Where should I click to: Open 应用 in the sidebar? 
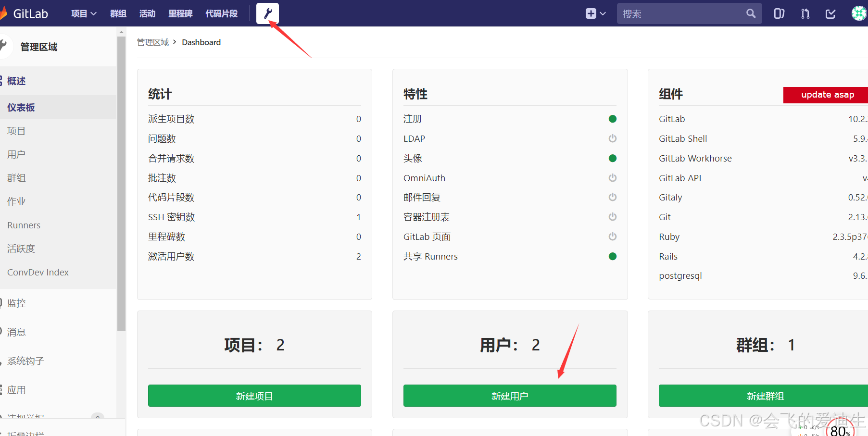click(x=16, y=390)
